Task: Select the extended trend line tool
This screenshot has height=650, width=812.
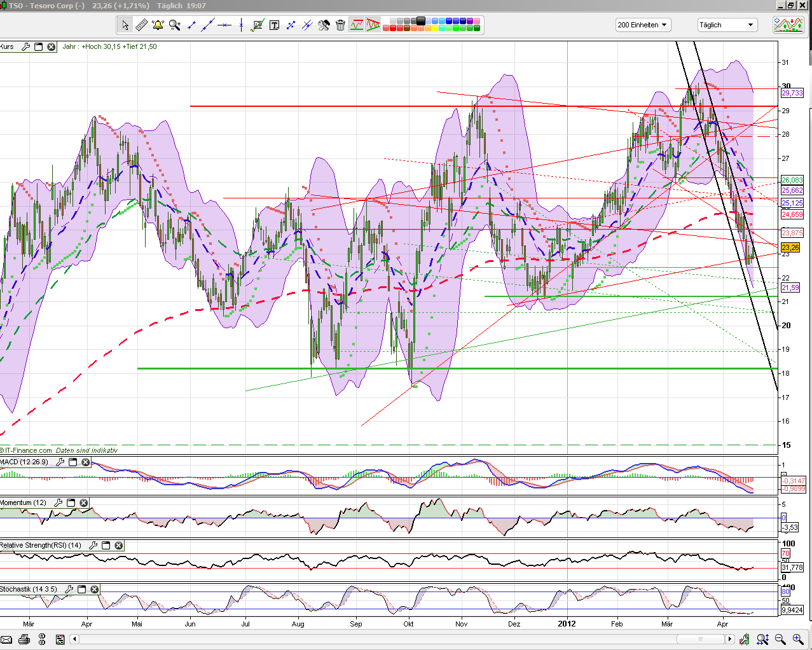Action: click(208, 25)
